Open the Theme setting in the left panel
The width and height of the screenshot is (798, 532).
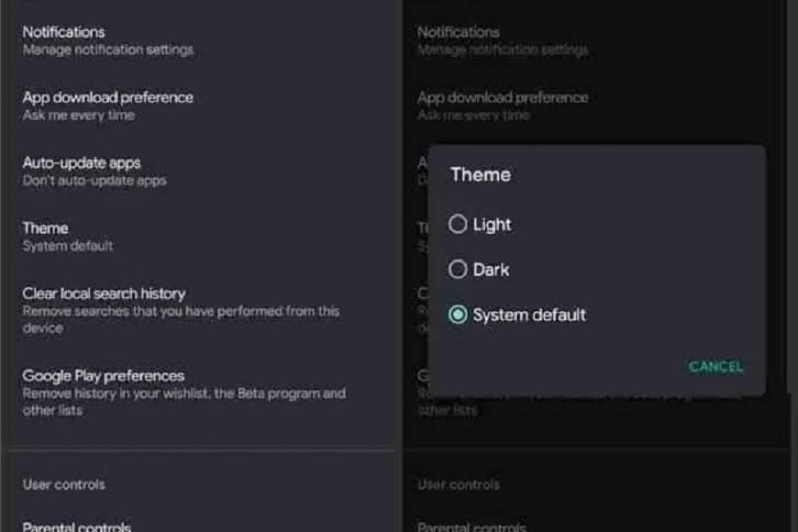pyautogui.click(x=68, y=236)
